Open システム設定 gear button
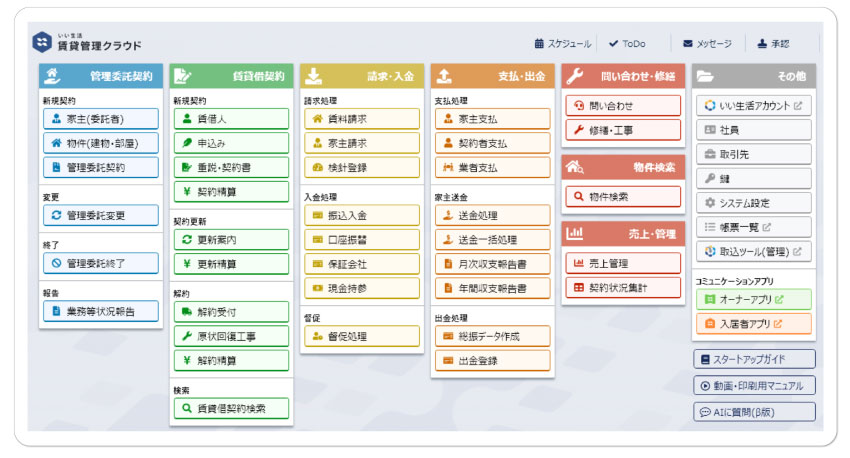850x458 pixels. click(754, 203)
